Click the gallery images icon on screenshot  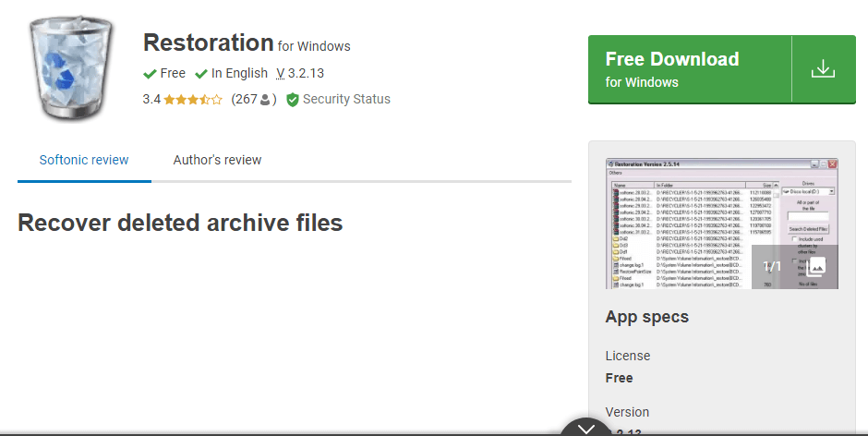816,267
